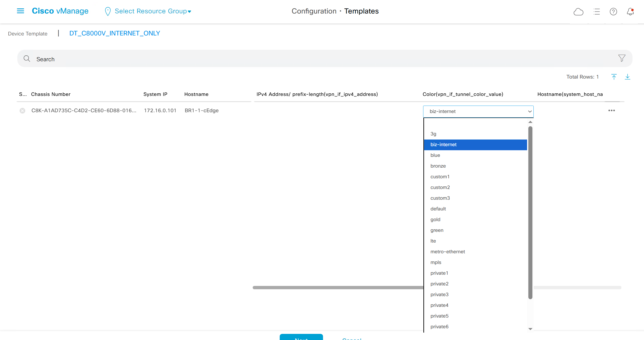Viewport: 644px width, 340px height.
Task: Click the device row status icon
Action: 22,111
